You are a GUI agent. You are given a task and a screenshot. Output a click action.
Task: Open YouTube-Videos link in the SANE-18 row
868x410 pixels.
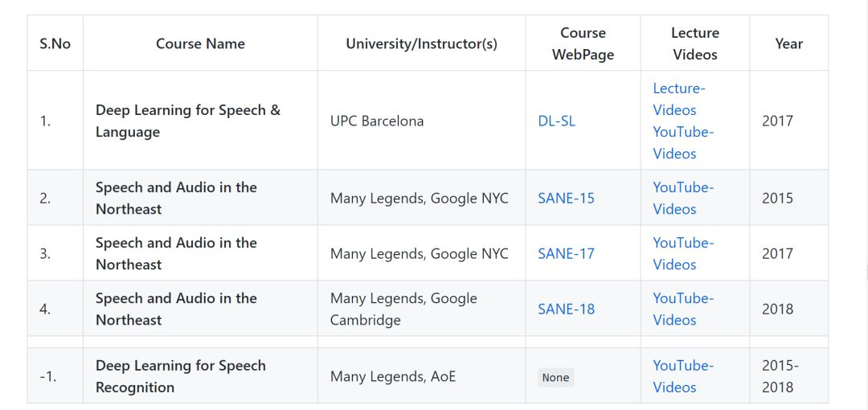point(682,309)
